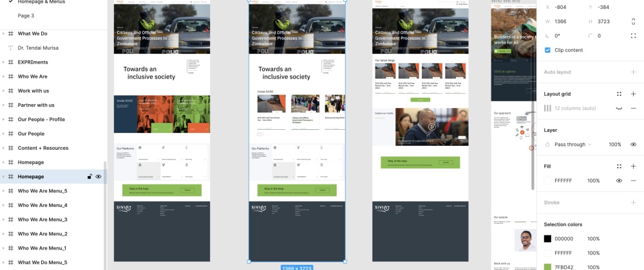Click frame icon of What We Do Menu_5
The image size is (644, 270).
pos(11,262)
